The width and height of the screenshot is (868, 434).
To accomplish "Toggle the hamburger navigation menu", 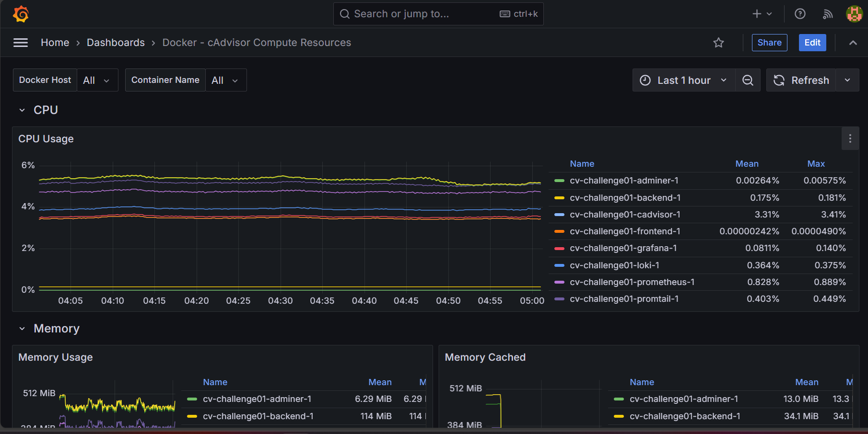I will pos(20,43).
